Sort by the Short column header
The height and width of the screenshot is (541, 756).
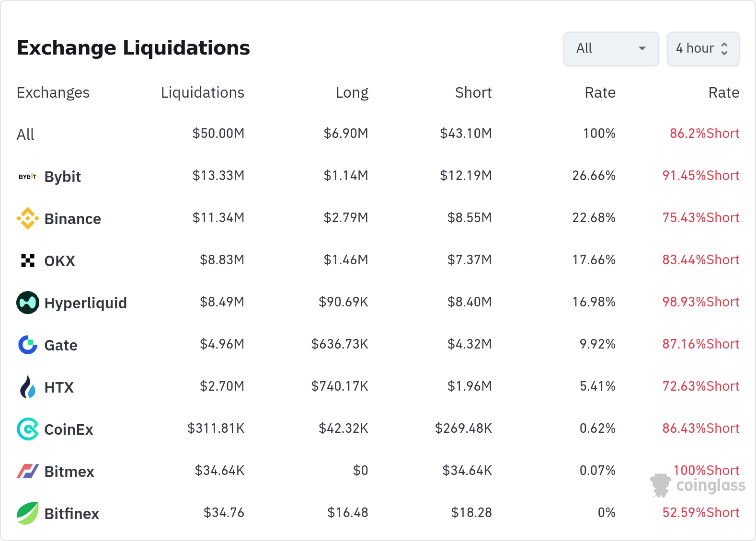473,92
